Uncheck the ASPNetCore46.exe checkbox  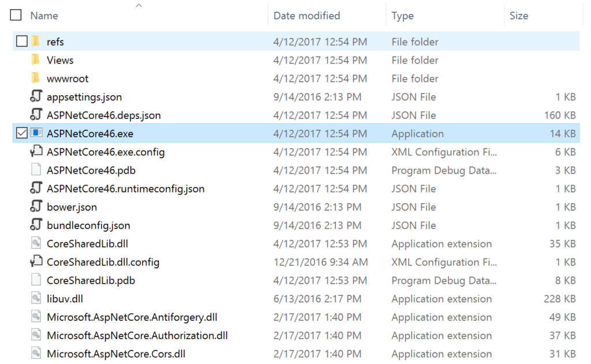pos(22,133)
